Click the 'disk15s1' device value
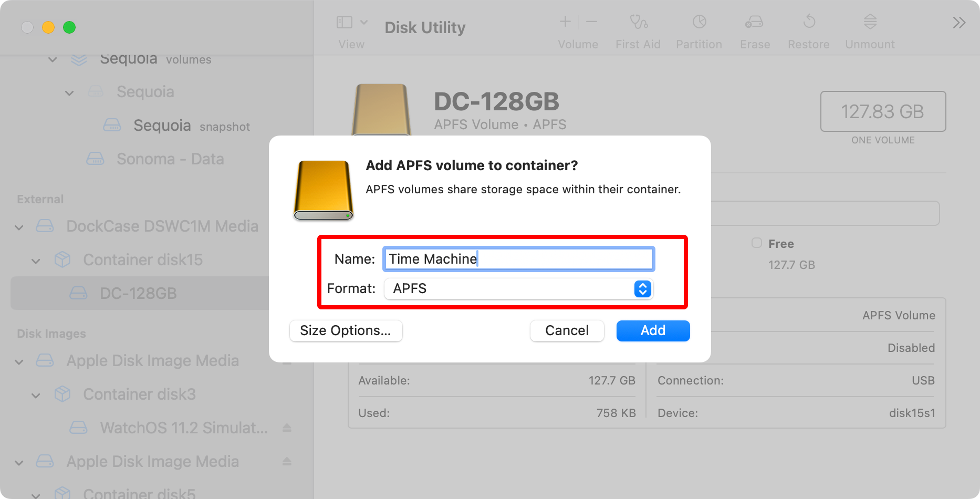The height and width of the screenshot is (499, 980). click(x=912, y=413)
